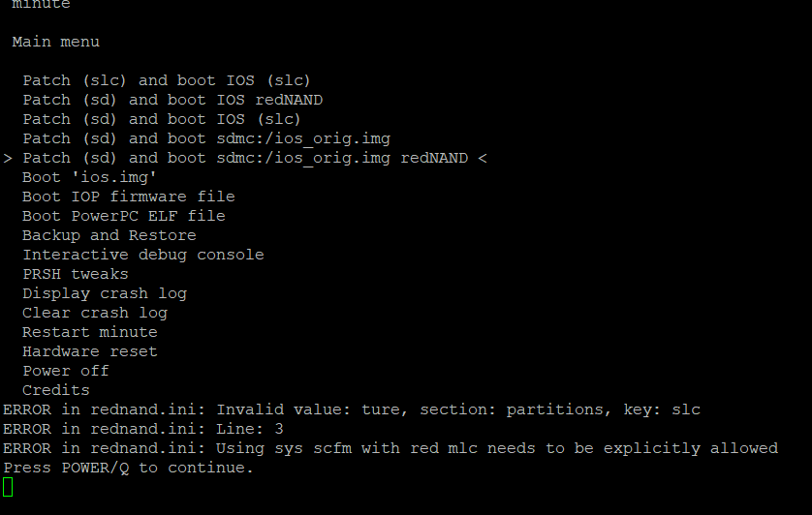Screen dimensions: 812x515
Task: Select 'Patch (sd) and boot IOS redNAND'
Action: click(172, 100)
